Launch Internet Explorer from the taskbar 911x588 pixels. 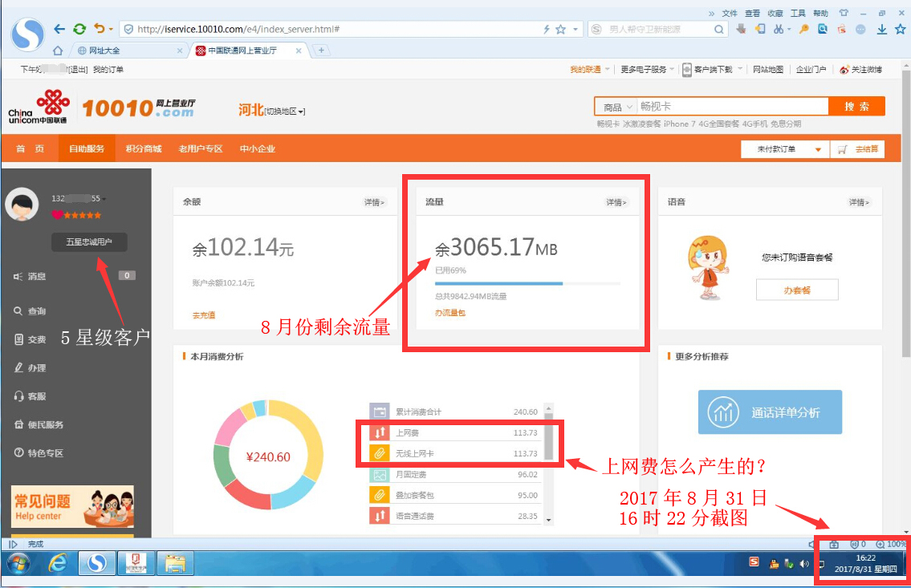click(x=58, y=563)
